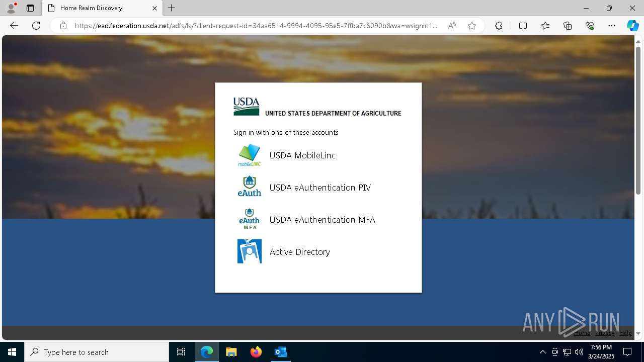Open the notification center
Screen dimensions: 644x362
(627, 352)
